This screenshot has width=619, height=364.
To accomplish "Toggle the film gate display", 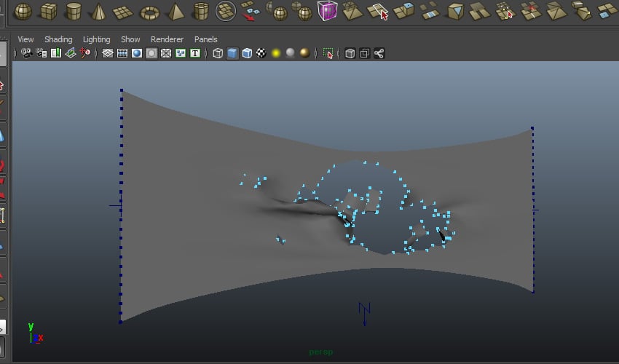I will coord(122,53).
